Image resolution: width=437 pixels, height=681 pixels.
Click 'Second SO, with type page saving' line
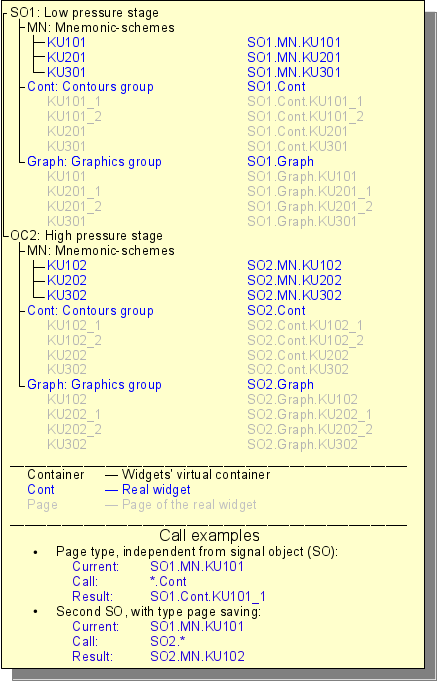tap(159, 612)
